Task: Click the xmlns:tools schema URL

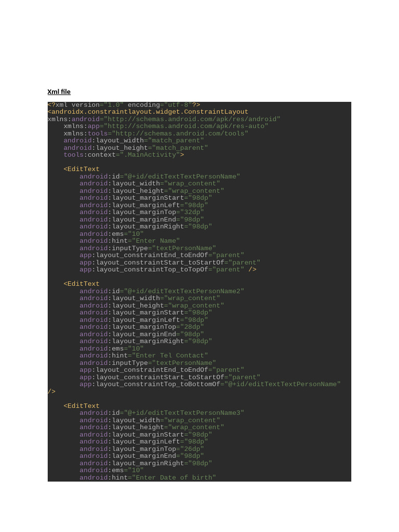Action: click(180, 134)
